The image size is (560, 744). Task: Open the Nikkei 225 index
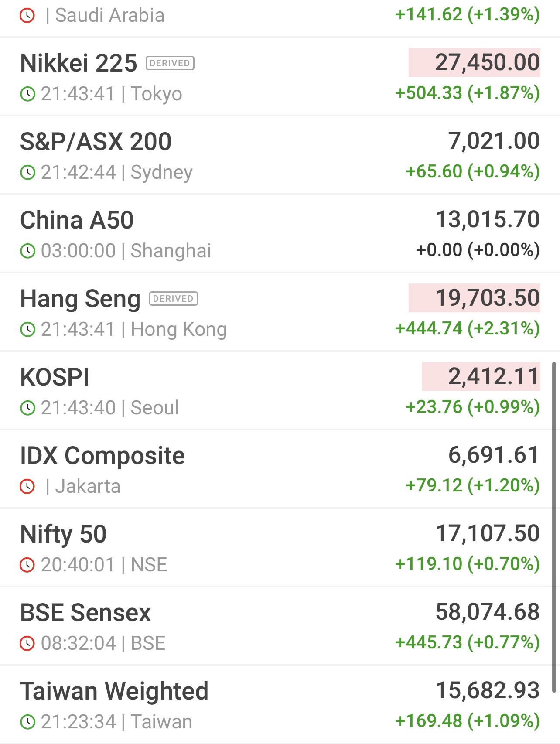(79, 63)
